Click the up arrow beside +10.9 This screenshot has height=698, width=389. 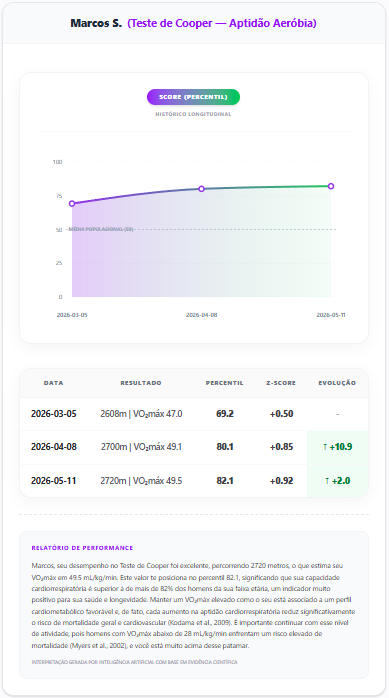tap(325, 447)
